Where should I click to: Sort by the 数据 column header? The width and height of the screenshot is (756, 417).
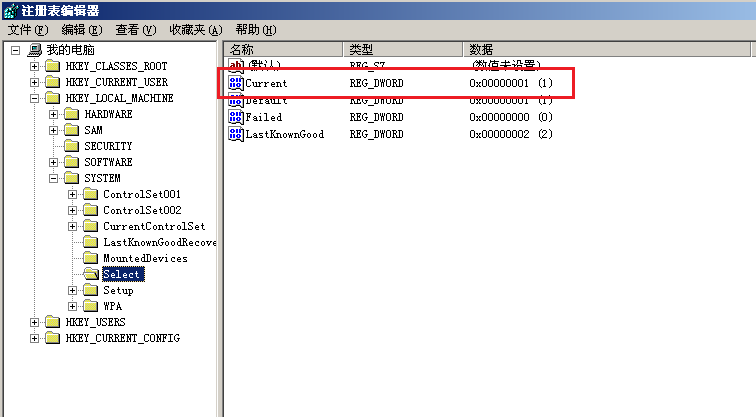point(607,49)
